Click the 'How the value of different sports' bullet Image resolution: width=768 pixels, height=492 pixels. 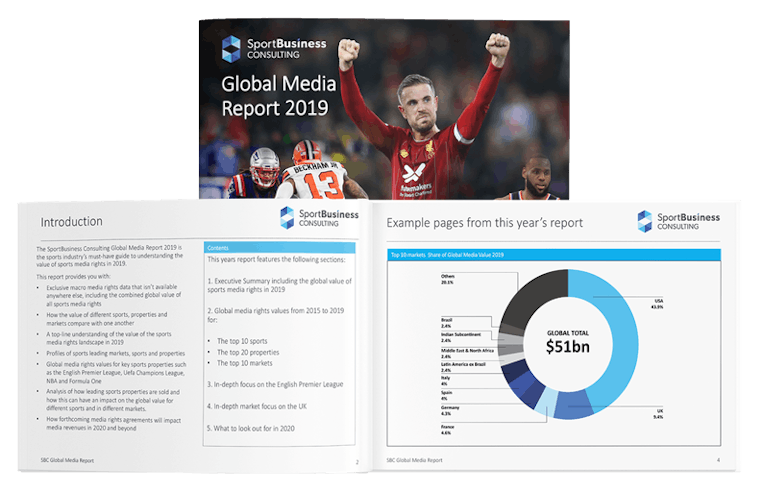coord(107,319)
